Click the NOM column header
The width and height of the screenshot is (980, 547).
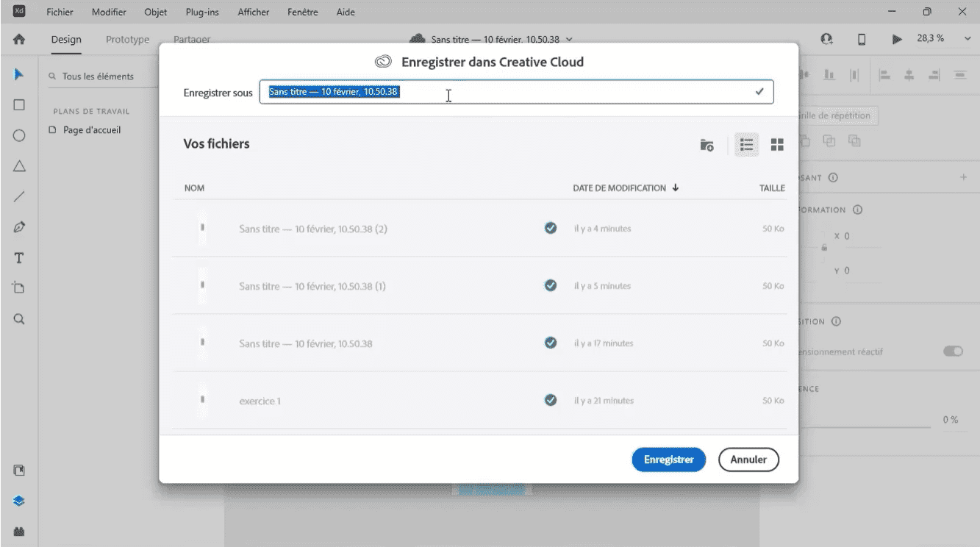pos(194,188)
